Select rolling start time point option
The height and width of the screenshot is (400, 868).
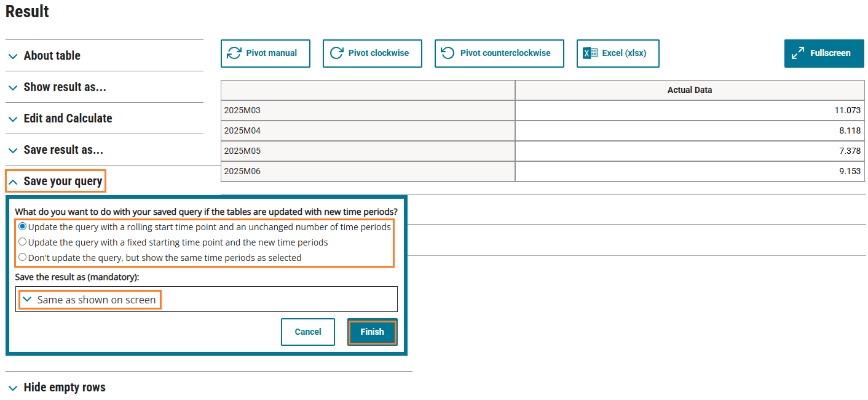(x=23, y=226)
